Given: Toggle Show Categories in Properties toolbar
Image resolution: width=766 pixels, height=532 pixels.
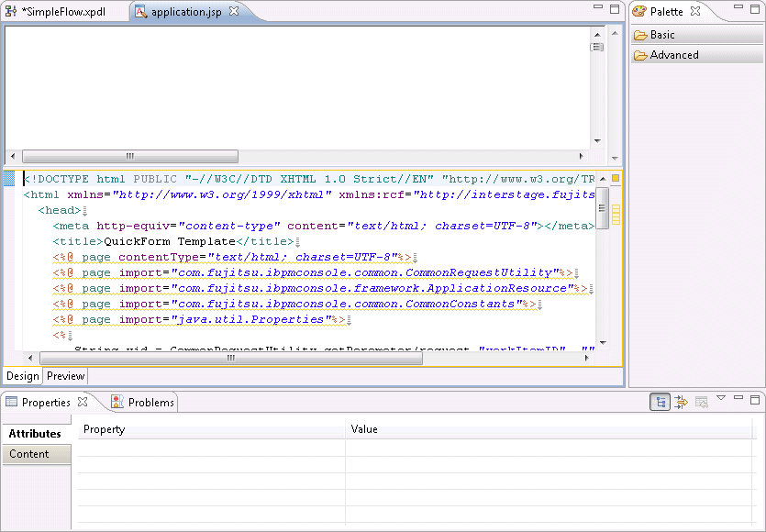Looking at the screenshot, I should [660, 402].
